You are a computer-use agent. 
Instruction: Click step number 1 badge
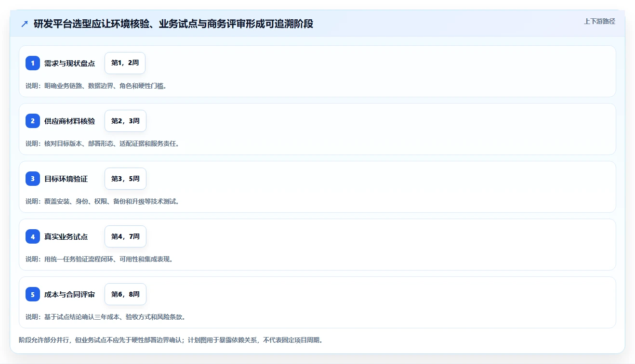(33, 63)
